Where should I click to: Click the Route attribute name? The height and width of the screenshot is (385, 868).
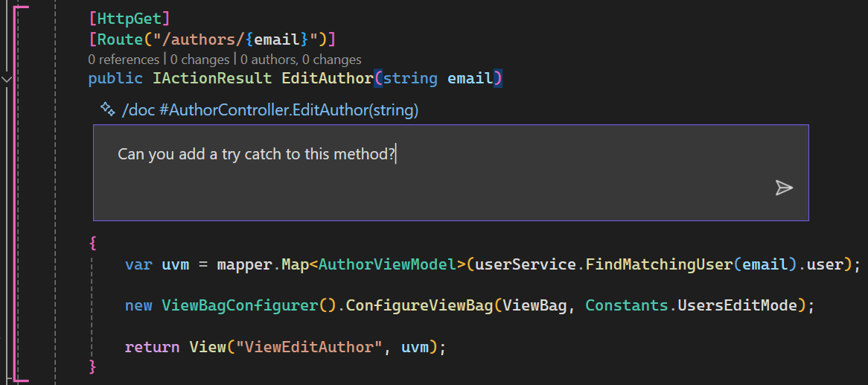tap(115, 39)
